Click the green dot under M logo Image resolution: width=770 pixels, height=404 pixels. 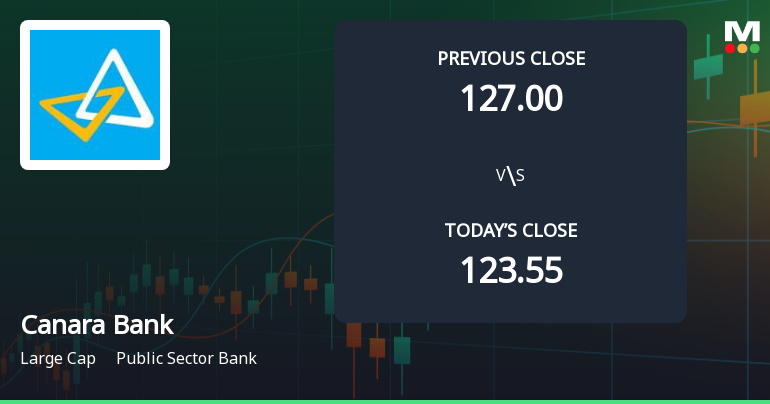click(754, 48)
